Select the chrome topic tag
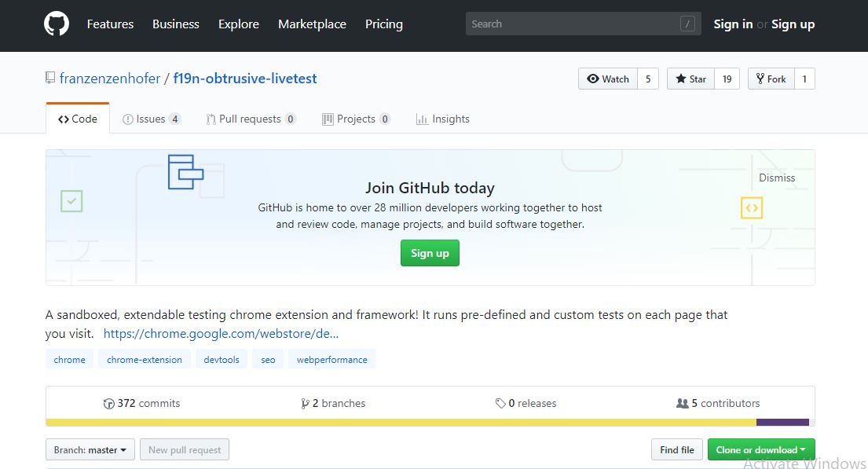 pos(69,359)
